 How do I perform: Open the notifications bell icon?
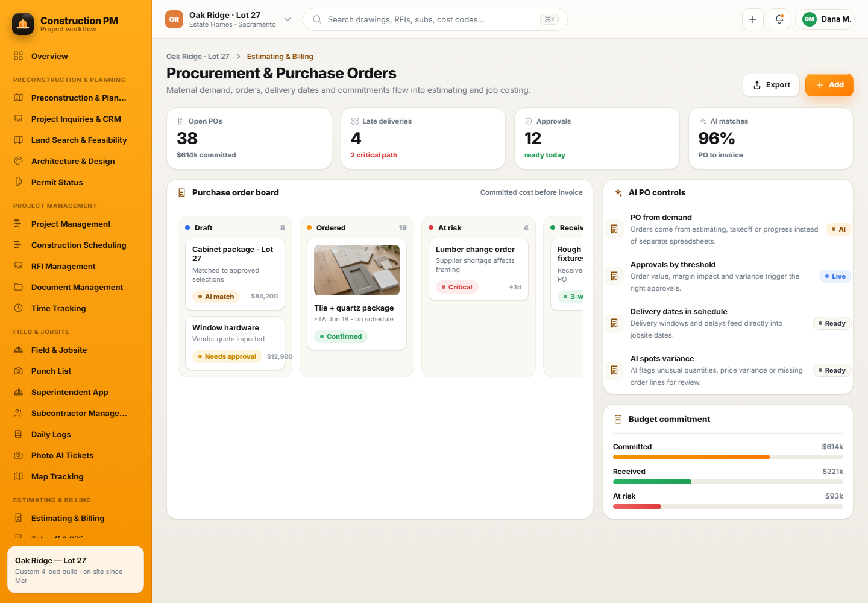(x=779, y=19)
